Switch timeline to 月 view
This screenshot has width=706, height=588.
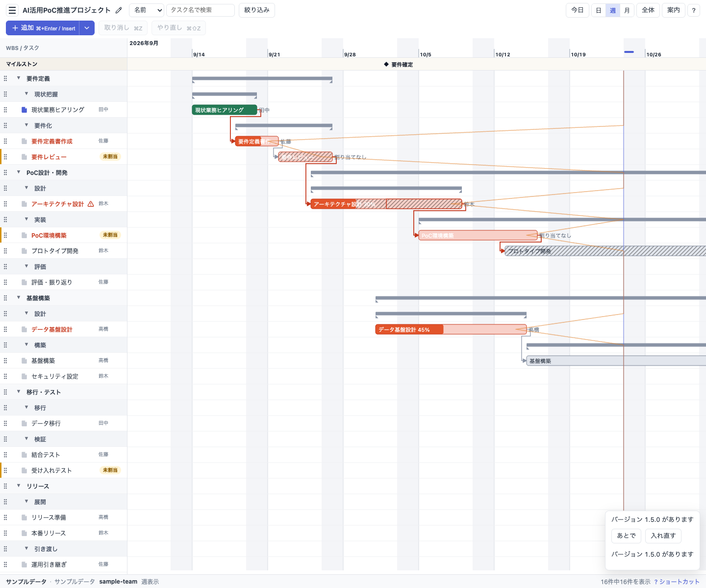pos(627,10)
